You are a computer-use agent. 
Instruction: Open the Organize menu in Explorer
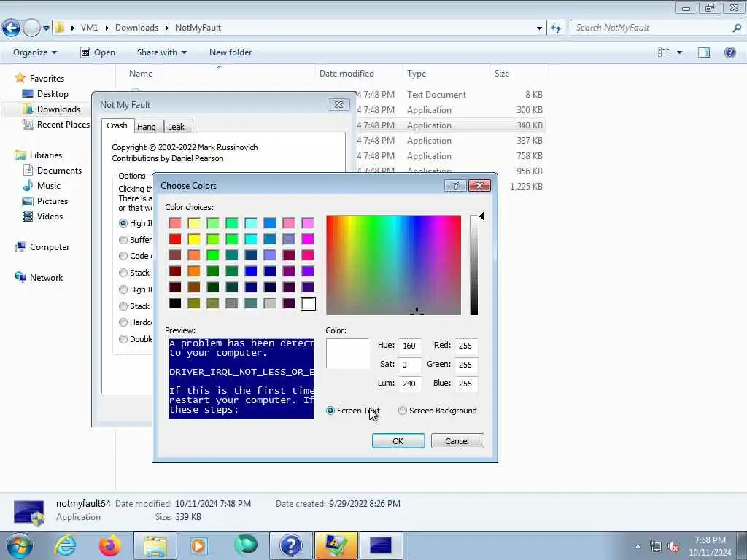(x=35, y=52)
